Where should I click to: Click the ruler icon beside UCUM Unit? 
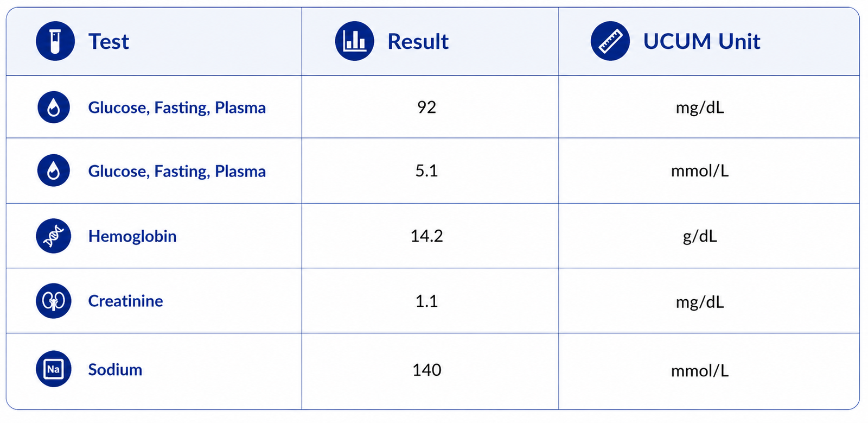click(610, 41)
